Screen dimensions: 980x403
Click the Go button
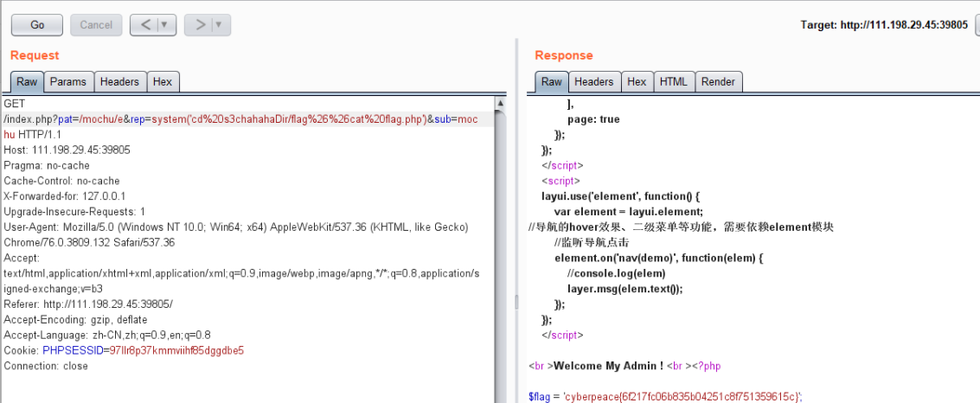point(37,25)
